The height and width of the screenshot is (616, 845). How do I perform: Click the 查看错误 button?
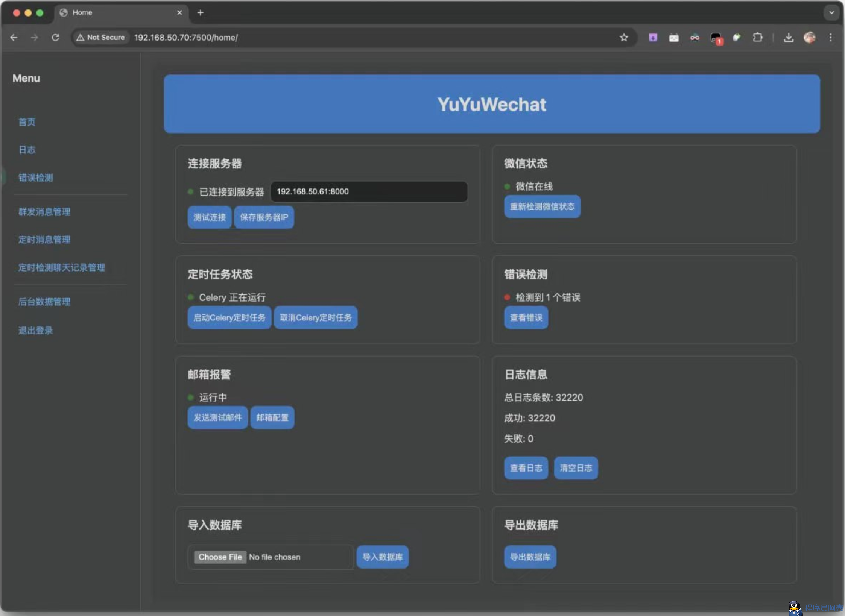(x=526, y=317)
